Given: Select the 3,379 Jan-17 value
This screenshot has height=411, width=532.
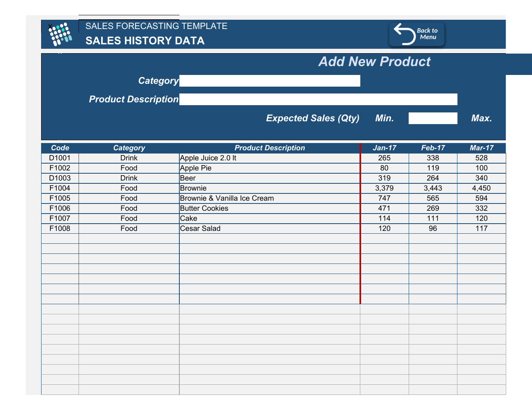Looking at the screenshot, I should (x=384, y=188).
